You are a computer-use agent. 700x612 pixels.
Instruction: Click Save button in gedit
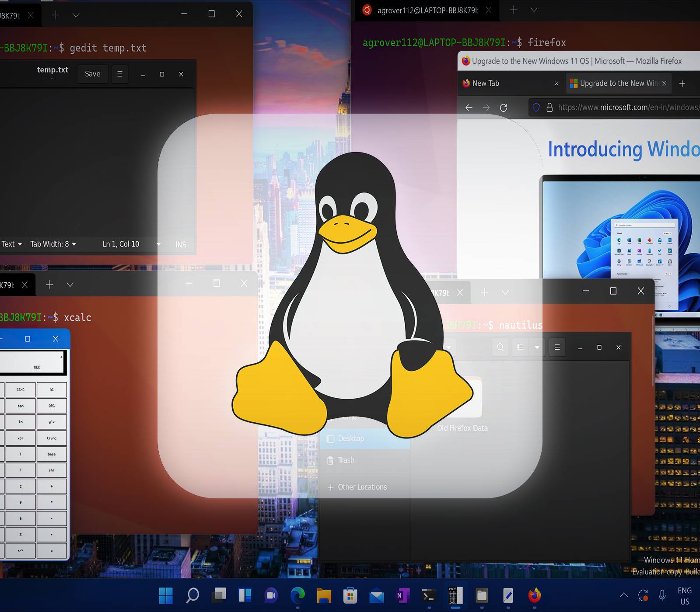click(x=92, y=74)
